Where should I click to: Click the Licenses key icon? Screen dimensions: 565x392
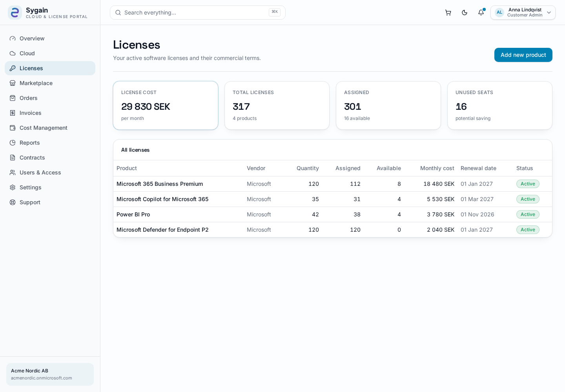(x=13, y=68)
